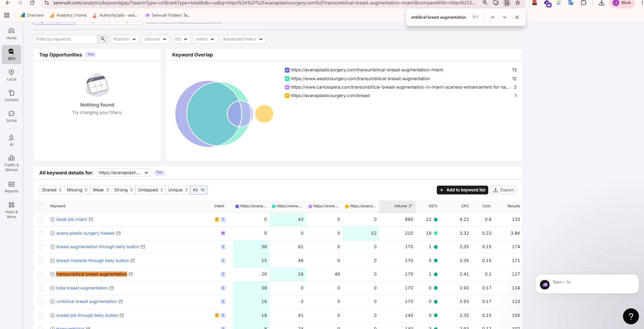Screen dimensions: 644x329
Task: Open Apps & More section
Action: [x=12, y=210]
